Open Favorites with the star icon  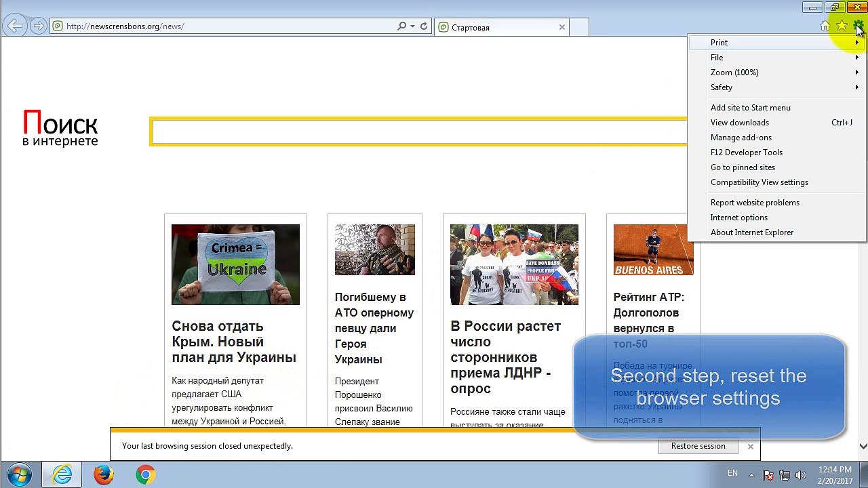click(x=842, y=26)
